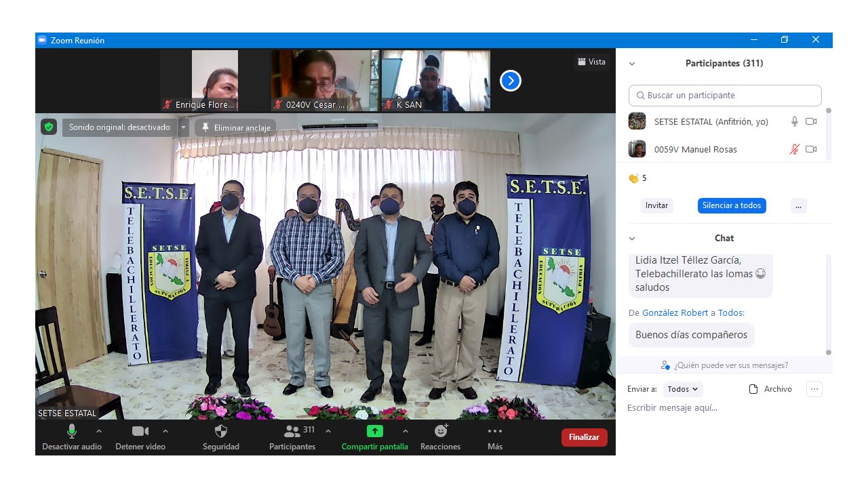Click the Escribir mensaje aquí field
Viewport: 868px width, 488px height.
point(726,408)
